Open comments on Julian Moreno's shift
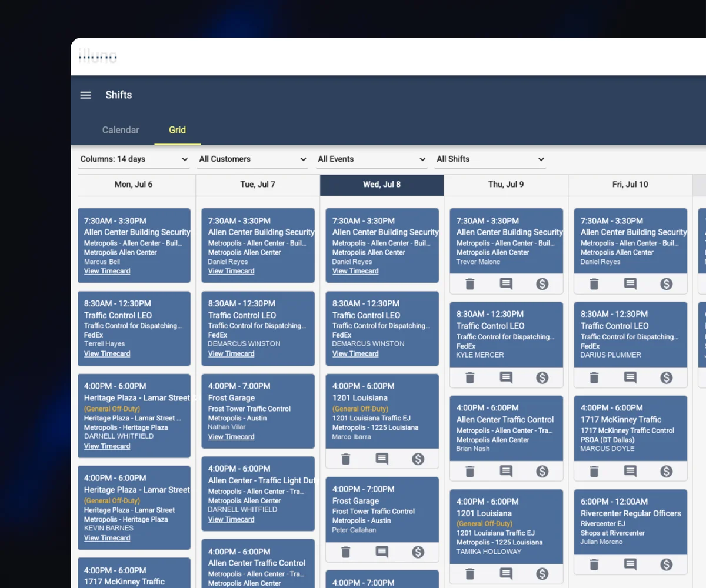The width and height of the screenshot is (706, 588). coord(630,564)
